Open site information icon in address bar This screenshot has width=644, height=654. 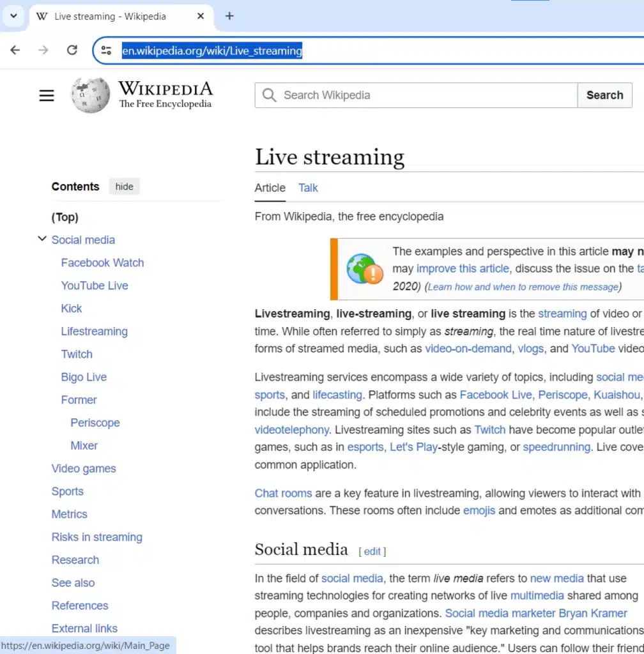coord(106,50)
